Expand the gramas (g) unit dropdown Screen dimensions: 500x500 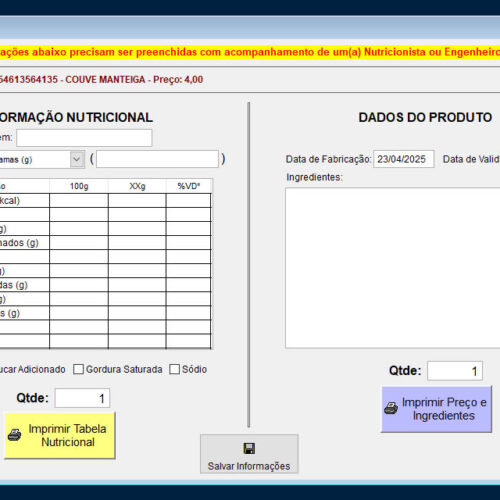click(77, 159)
